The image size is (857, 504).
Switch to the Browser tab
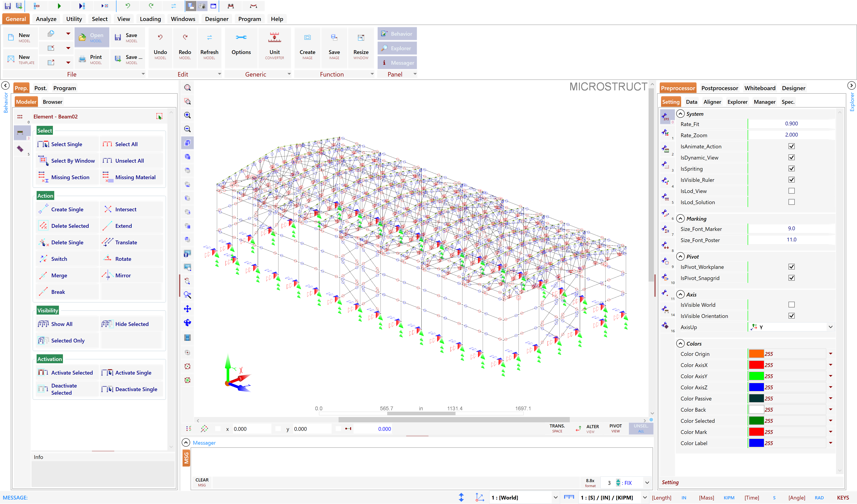52,102
